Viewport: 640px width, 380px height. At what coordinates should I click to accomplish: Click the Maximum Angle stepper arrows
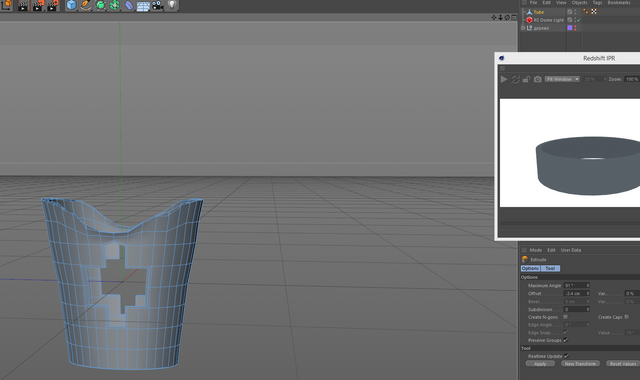pyautogui.click(x=588, y=285)
